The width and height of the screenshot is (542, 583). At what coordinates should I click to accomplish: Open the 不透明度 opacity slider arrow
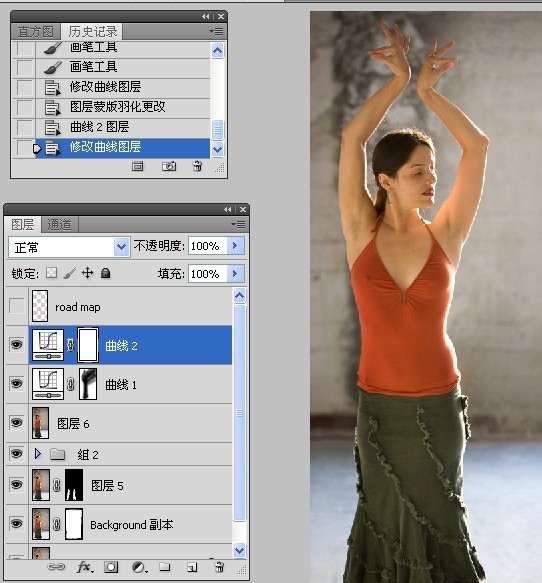coord(235,246)
